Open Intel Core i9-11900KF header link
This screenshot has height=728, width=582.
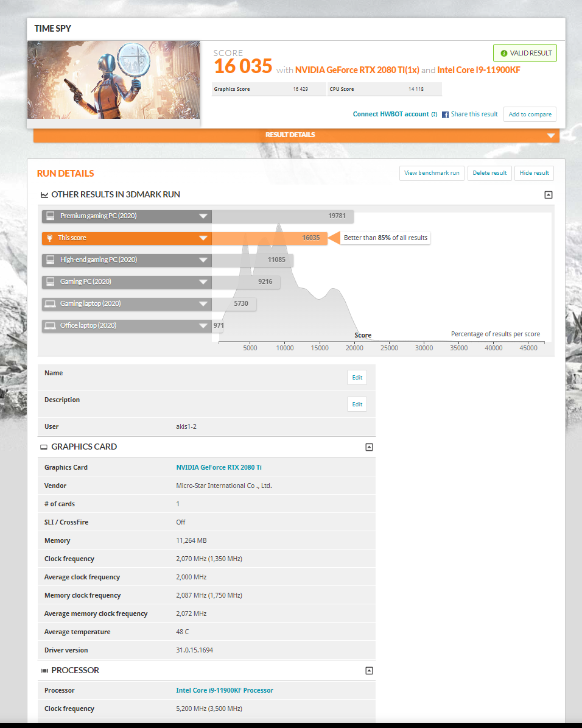[479, 70]
